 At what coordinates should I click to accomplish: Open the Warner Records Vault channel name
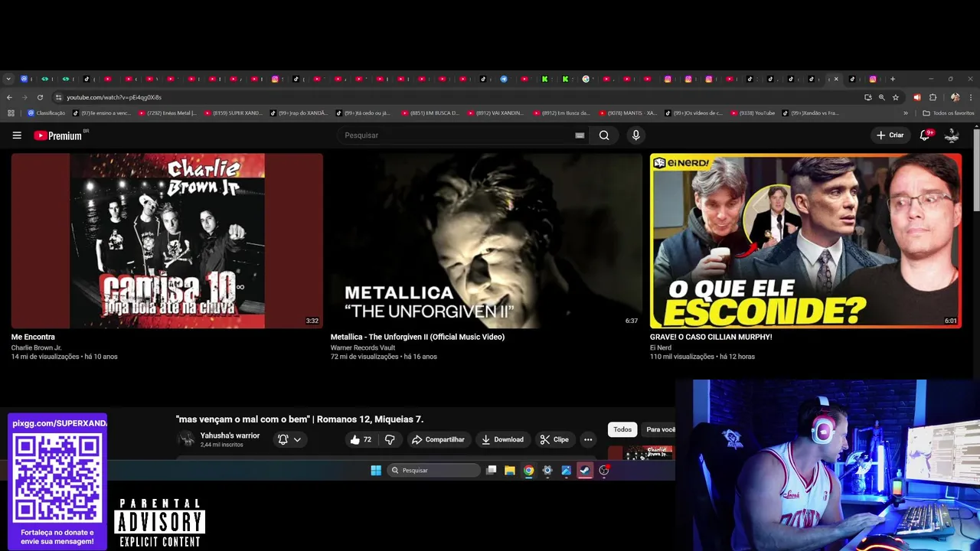(362, 347)
